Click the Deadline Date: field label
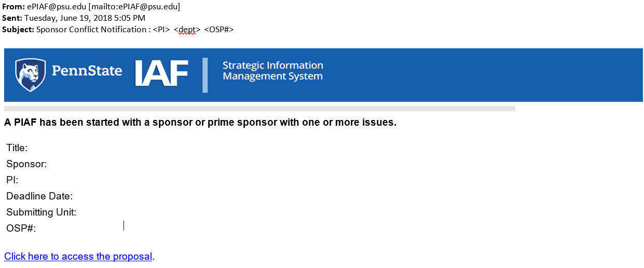This screenshot has width=644, height=268. [x=39, y=196]
